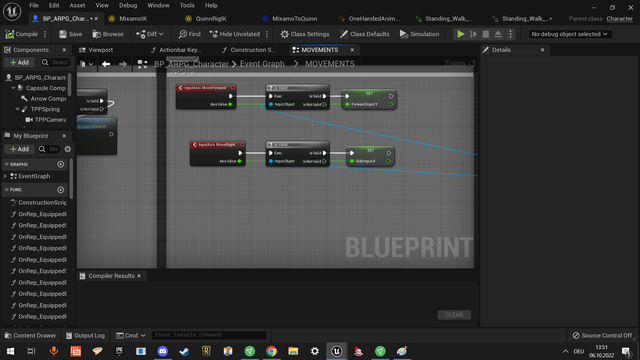640x360 pixels.
Task: Switch to the MixamoToQuinn asset tab
Action: (x=294, y=19)
